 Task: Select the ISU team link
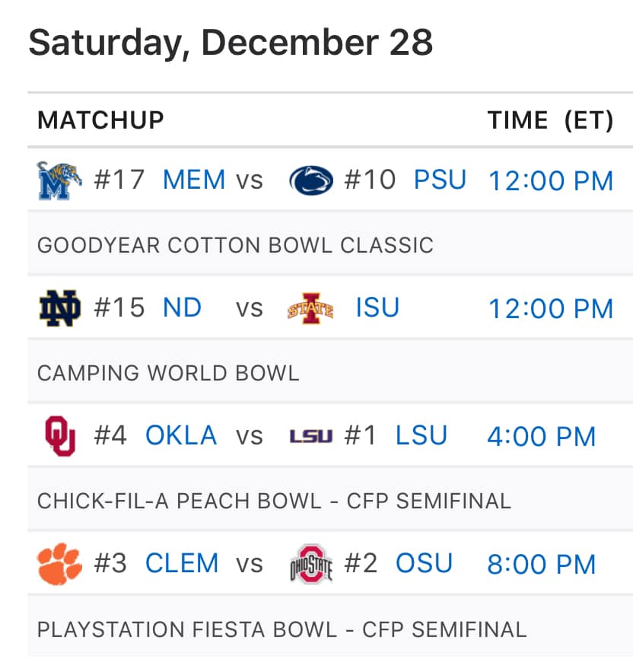click(377, 308)
